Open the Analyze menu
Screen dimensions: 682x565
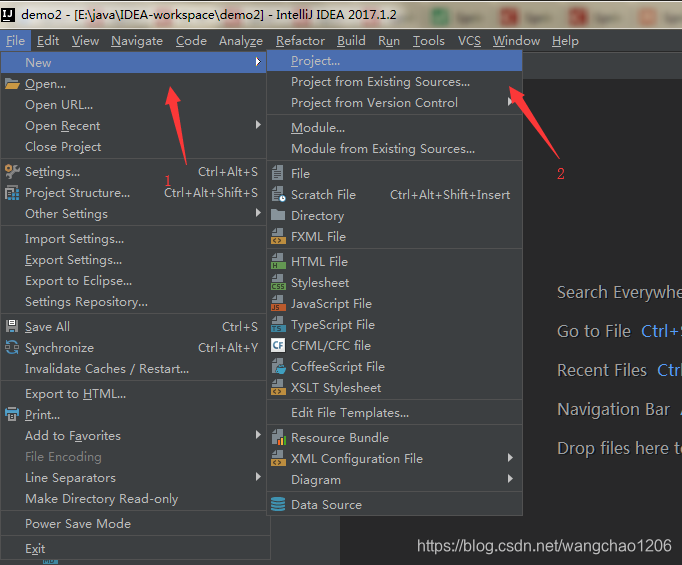[241, 41]
